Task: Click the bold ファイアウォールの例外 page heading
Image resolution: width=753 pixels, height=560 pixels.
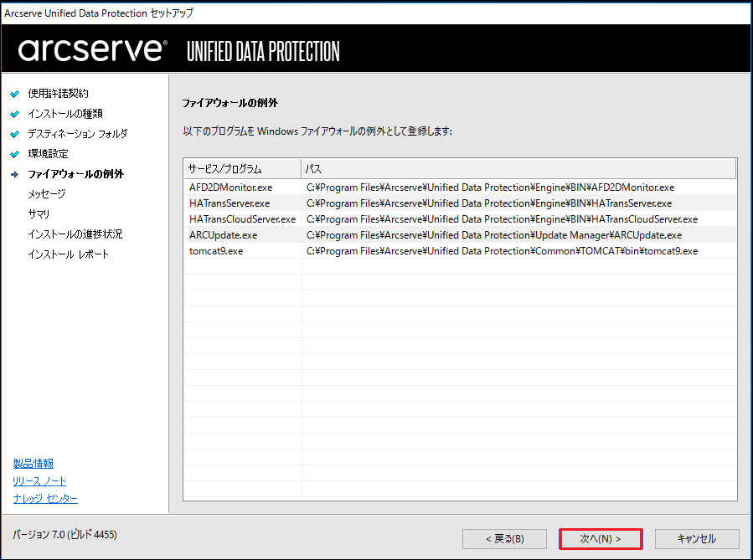Action: [230, 103]
